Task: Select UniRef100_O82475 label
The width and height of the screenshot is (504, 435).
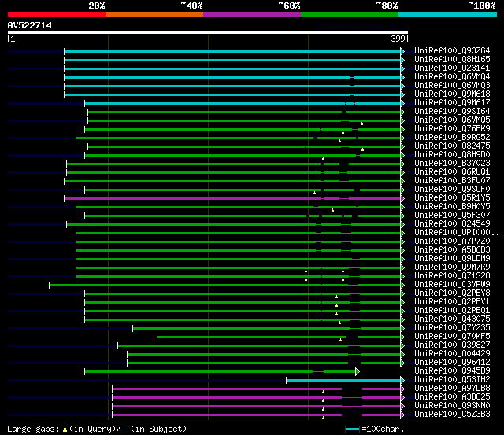Action: (x=452, y=146)
